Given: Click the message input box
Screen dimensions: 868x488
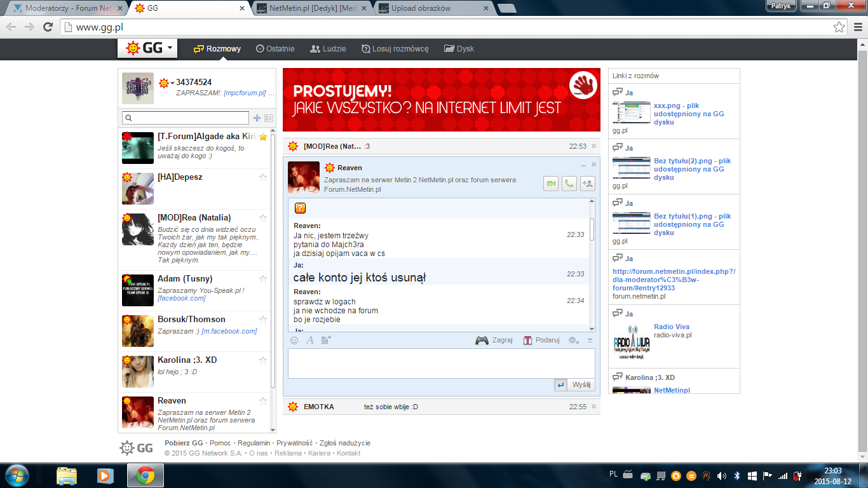Looking at the screenshot, I should point(442,363).
